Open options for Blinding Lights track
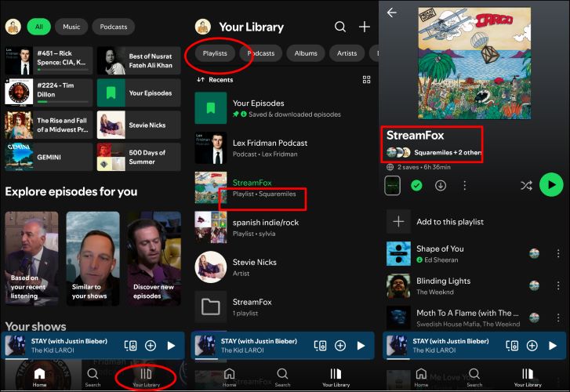This screenshot has height=392, width=570. pos(558,285)
